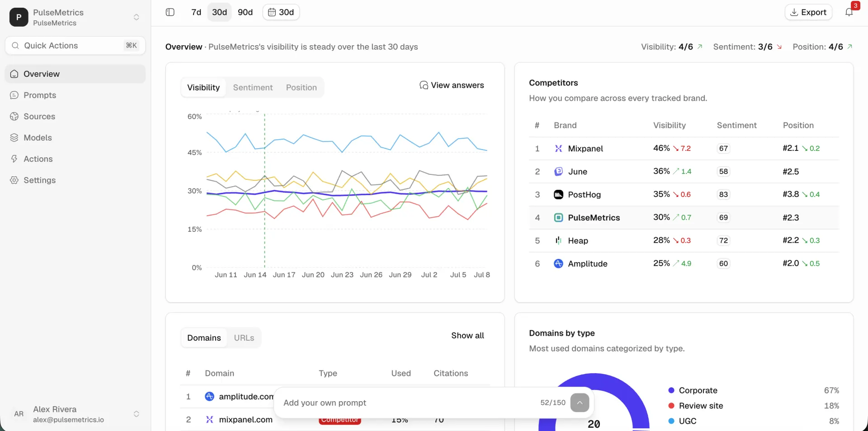This screenshot has height=431, width=868.
Task: Click the UGC legend color dot
Action: click(671, 421)
